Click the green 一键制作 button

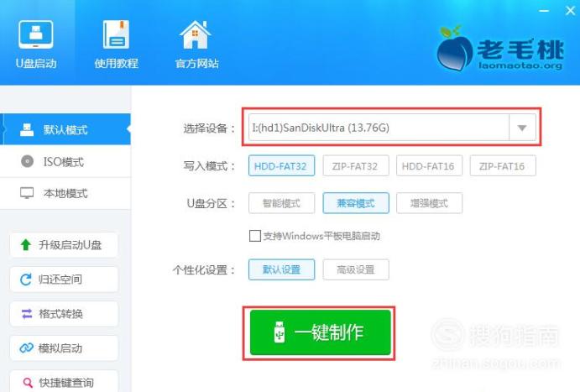click(x=321, y=332)
